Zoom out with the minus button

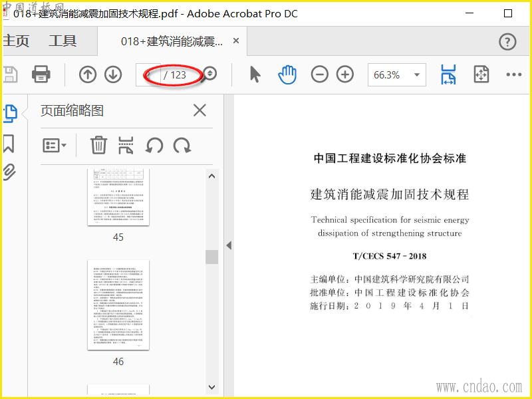tap(320, 74)
